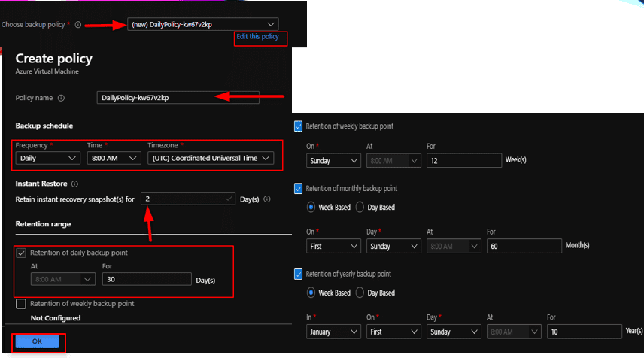Expand the Frequency dropdown set to Daily
The height and width of the screenshot is (358, 644).
pyautogui.click(x=47, y=158)
